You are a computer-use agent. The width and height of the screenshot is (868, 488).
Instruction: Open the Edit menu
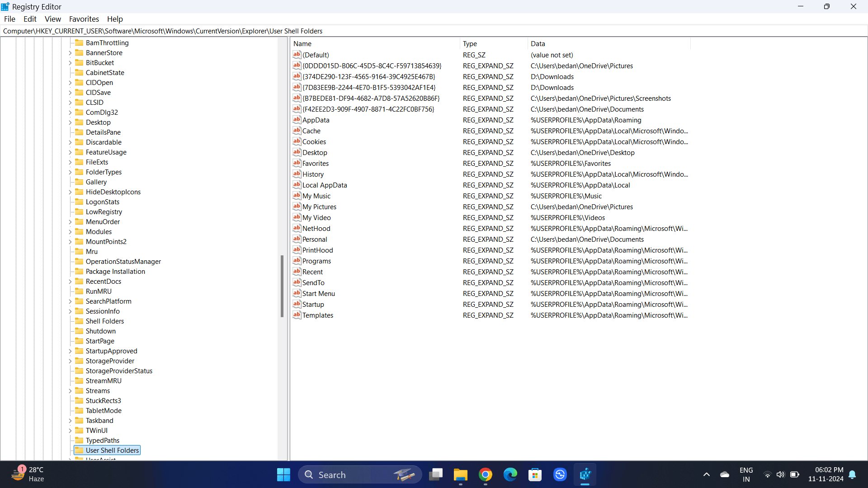[30, 19]
